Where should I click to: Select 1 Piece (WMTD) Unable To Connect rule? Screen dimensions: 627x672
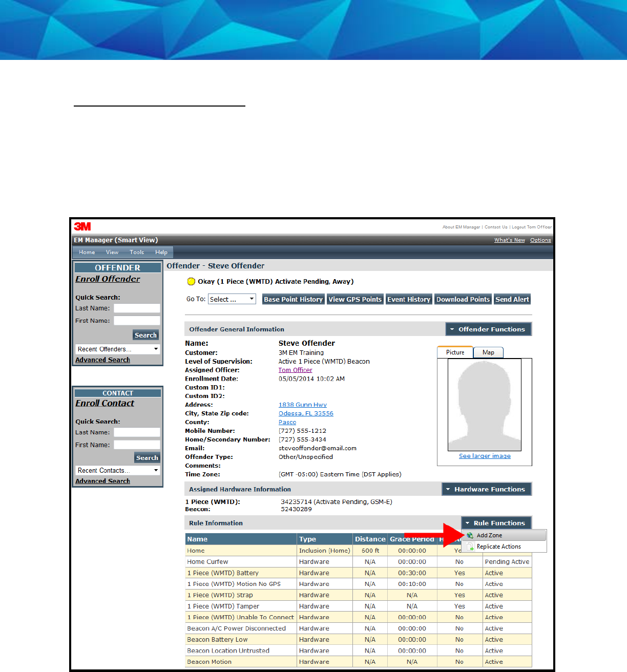[x=240, y=617]
